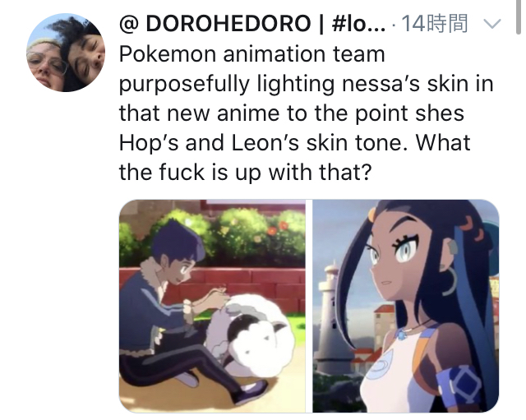Image resolution: width=526 pixels, height=420 pixels.
Task: Open the tweet author's profile picture
Action: pyautogui.click(x=66, y=53)
